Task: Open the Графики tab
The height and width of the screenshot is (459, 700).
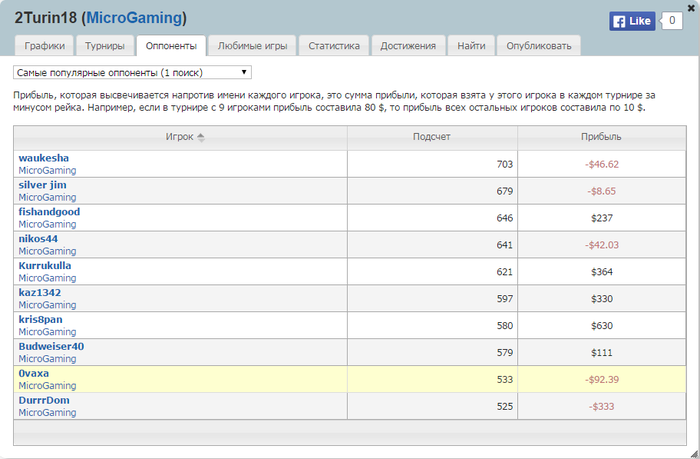Action: (44, 46)
